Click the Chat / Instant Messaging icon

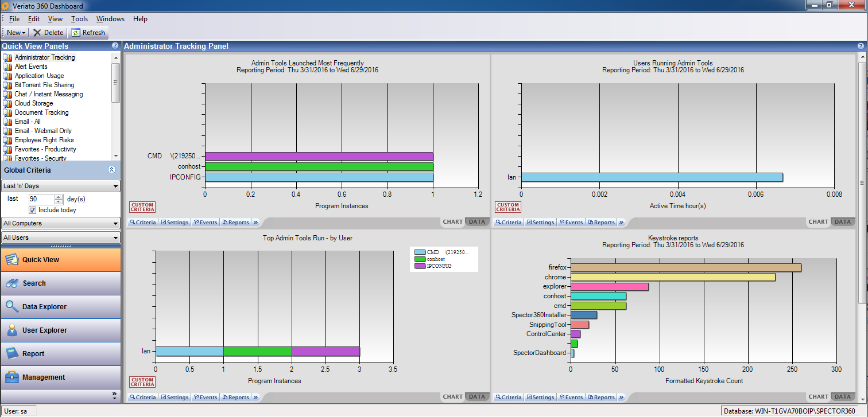coord(7,94)
